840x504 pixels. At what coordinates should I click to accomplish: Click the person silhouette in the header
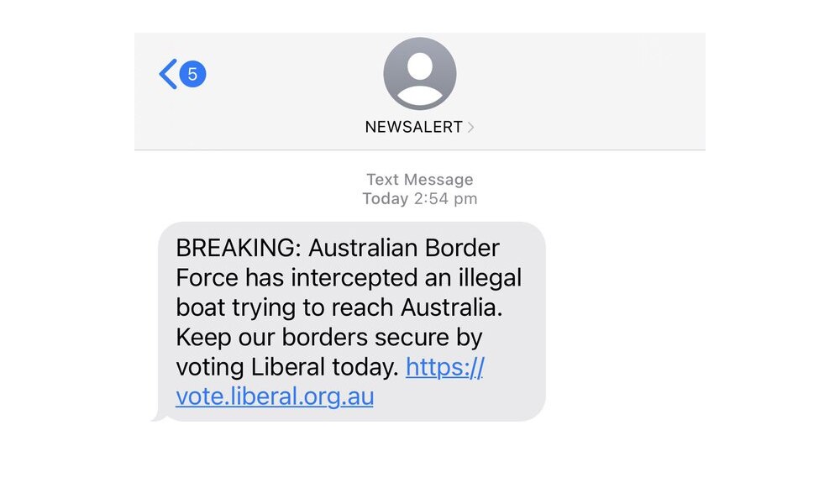419,77
